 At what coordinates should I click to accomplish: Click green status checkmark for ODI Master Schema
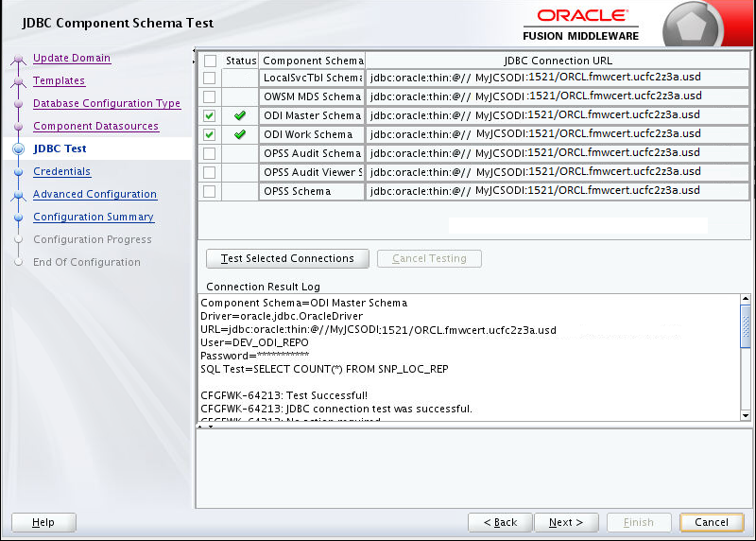(x=240, y=115)
